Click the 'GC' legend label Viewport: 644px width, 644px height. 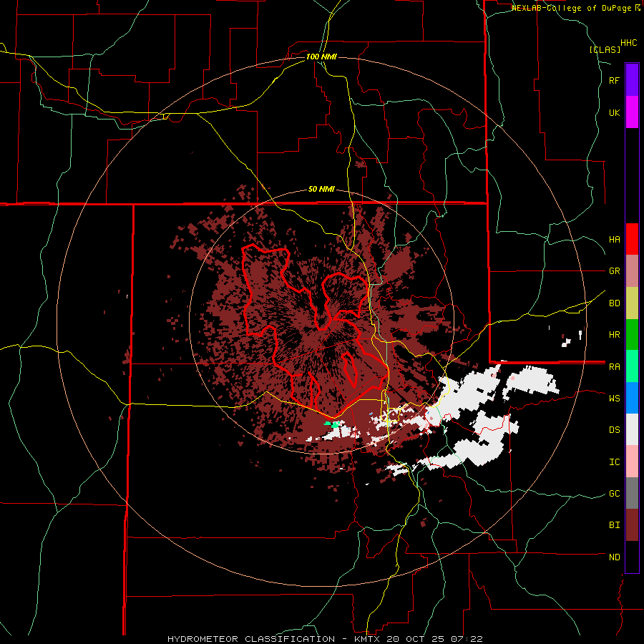[614, 494]
